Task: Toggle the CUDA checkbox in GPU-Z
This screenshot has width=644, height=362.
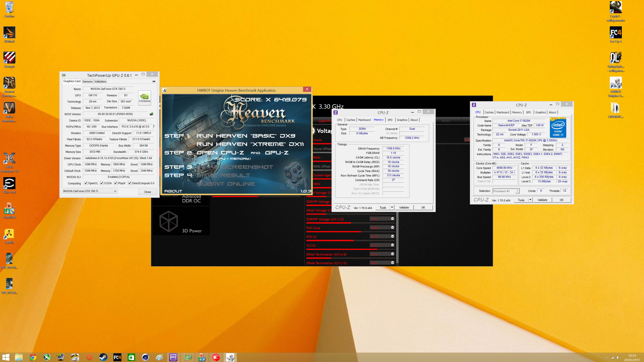Action: [101, 183]
